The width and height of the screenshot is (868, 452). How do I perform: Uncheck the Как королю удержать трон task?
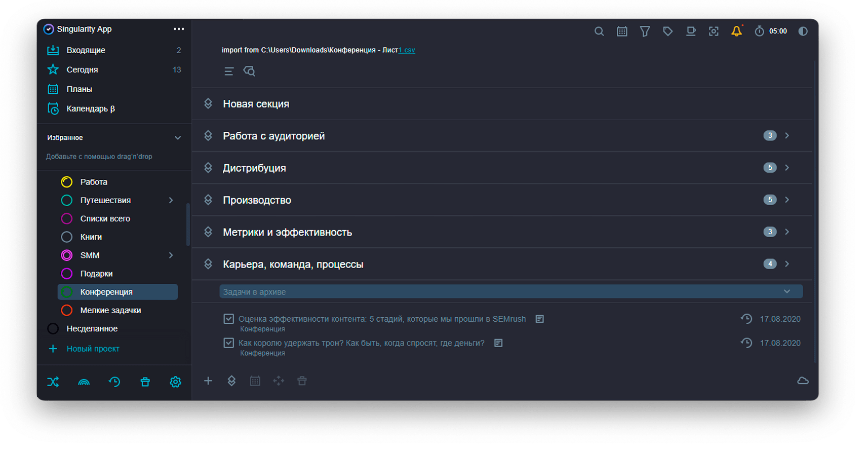229,343
